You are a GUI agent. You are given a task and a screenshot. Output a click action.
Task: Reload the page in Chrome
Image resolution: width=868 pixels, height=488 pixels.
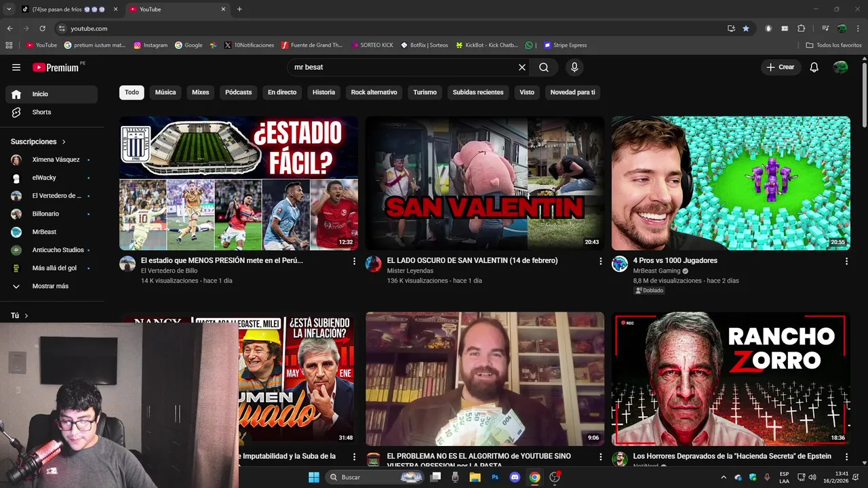42,28
